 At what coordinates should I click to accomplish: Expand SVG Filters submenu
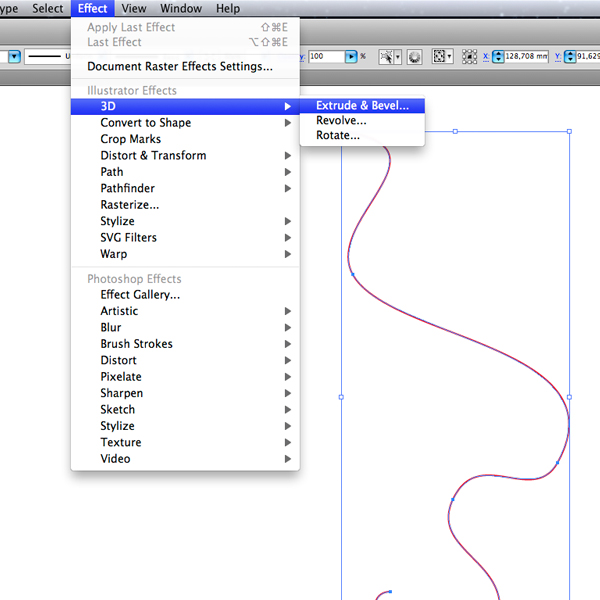[185, 238]
